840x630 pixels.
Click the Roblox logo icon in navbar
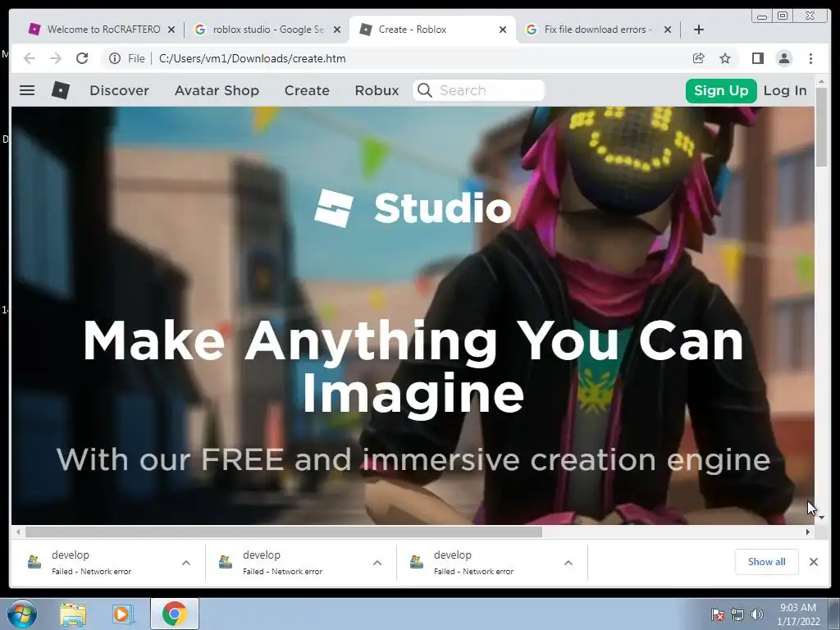61,90
